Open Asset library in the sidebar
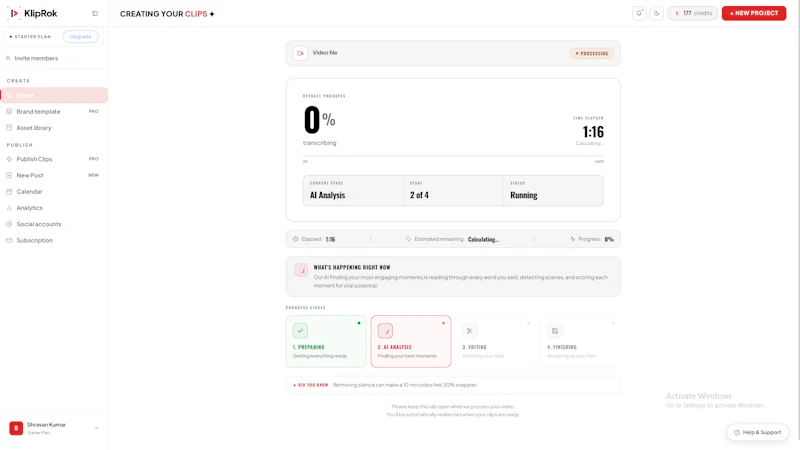800x450 pixels. (x=54, y=128)
